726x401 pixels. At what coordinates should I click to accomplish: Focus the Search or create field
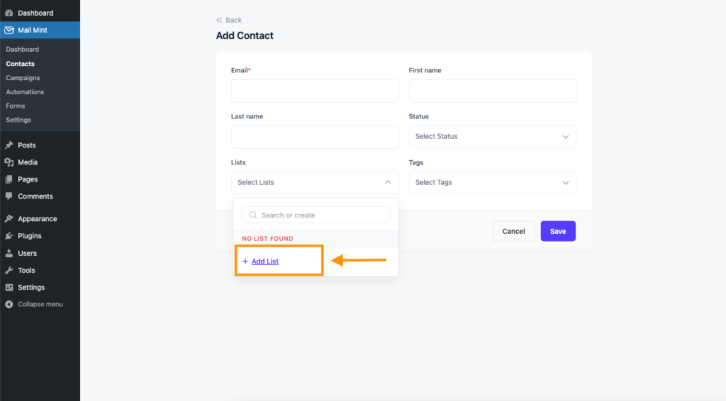click(x=316, y=215)
